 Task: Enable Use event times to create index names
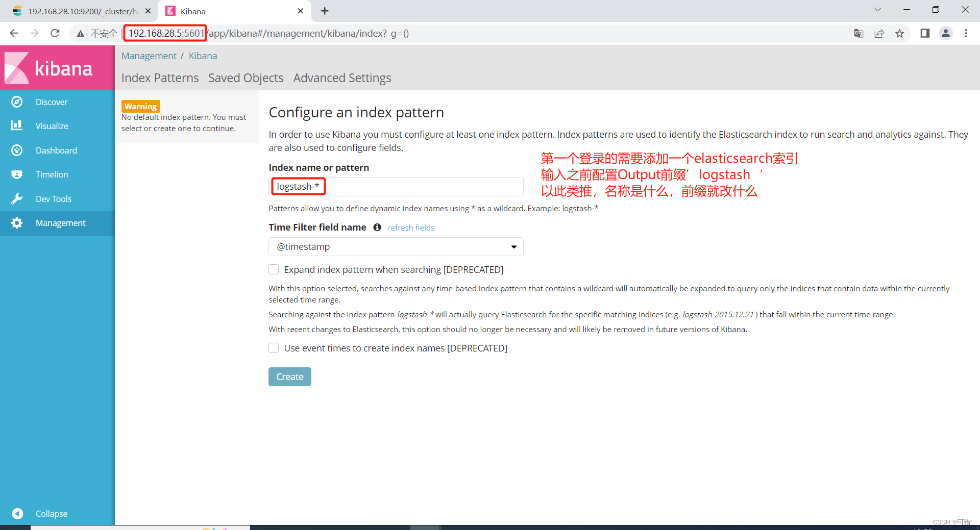(x=274, y=348)
